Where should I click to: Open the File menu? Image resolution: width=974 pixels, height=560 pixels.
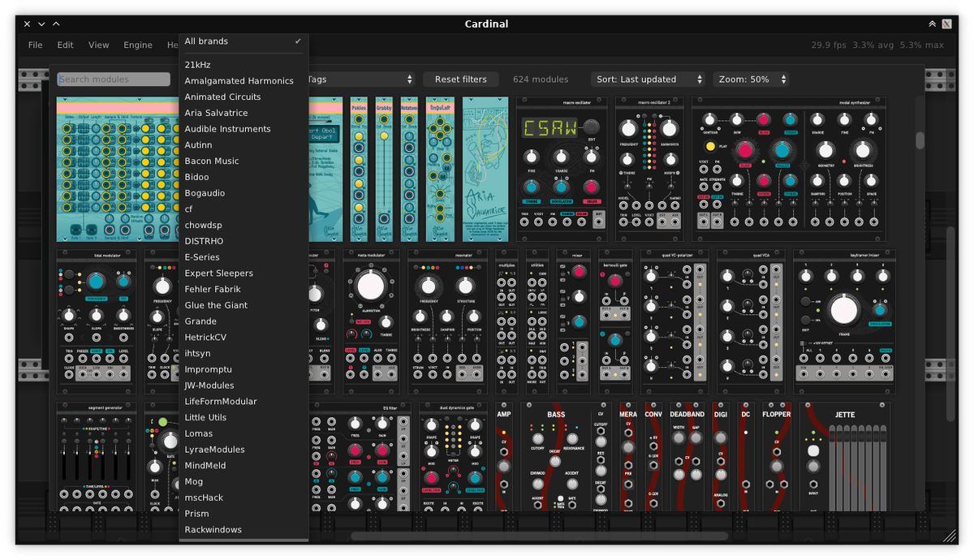36,45
